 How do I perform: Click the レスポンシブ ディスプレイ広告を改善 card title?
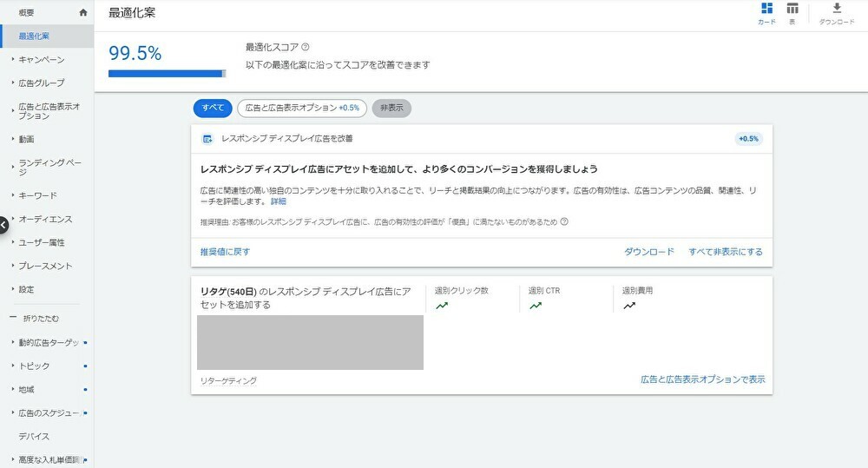point(286,138)
